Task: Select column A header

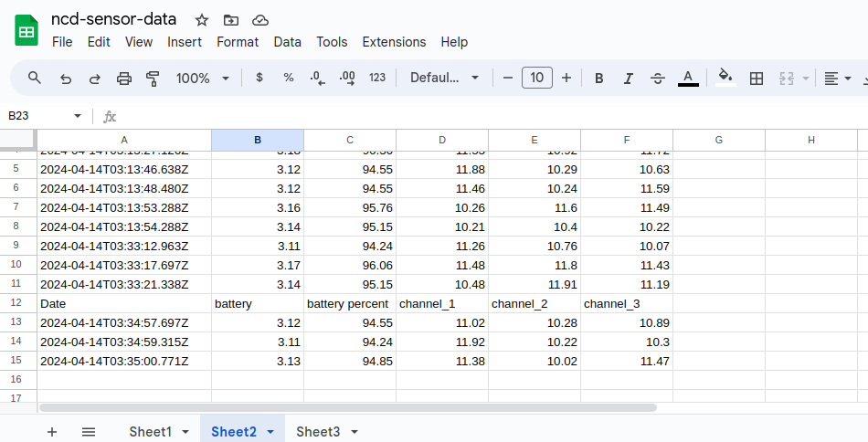Action: coord(124,140)
